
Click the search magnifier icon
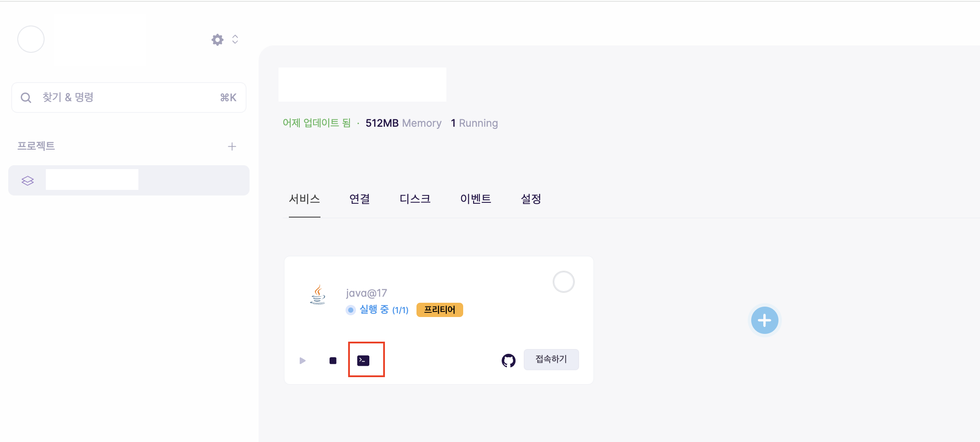click(x=26, y=98)
